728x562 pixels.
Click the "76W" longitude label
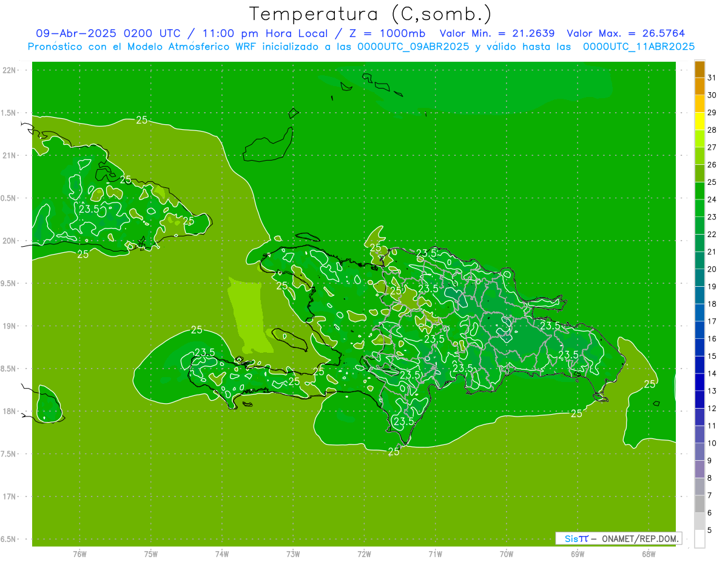(79, 554)
